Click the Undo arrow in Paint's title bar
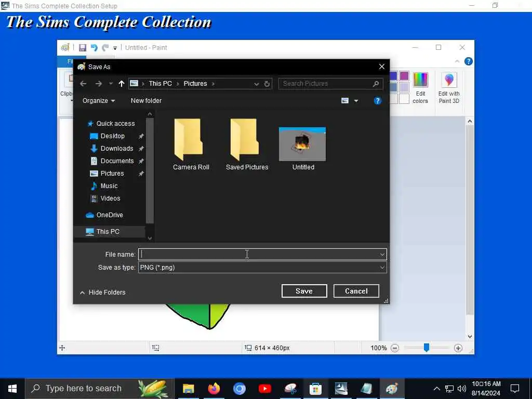The height and width of the screenshot is (399, 532). pos(94,48)
